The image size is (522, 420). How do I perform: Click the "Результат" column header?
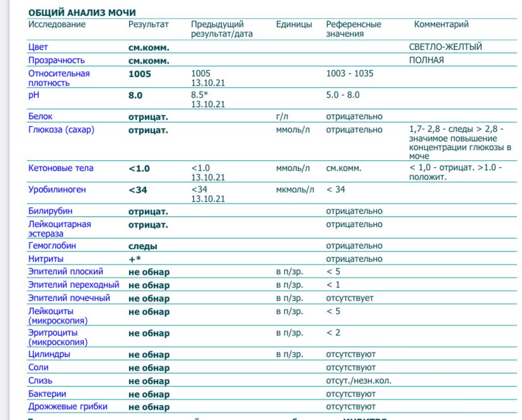149,25
